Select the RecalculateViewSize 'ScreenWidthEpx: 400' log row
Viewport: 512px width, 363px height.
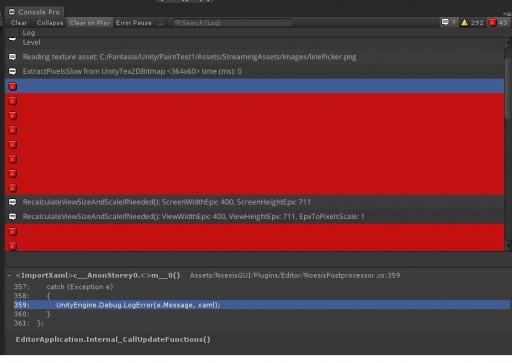(x=254, y=202)
